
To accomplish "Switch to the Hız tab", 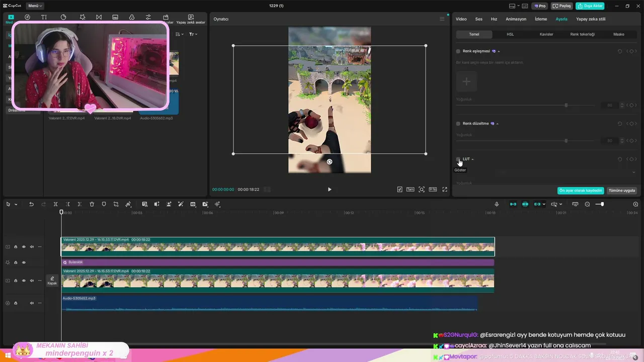I will (x=494, y=19).
